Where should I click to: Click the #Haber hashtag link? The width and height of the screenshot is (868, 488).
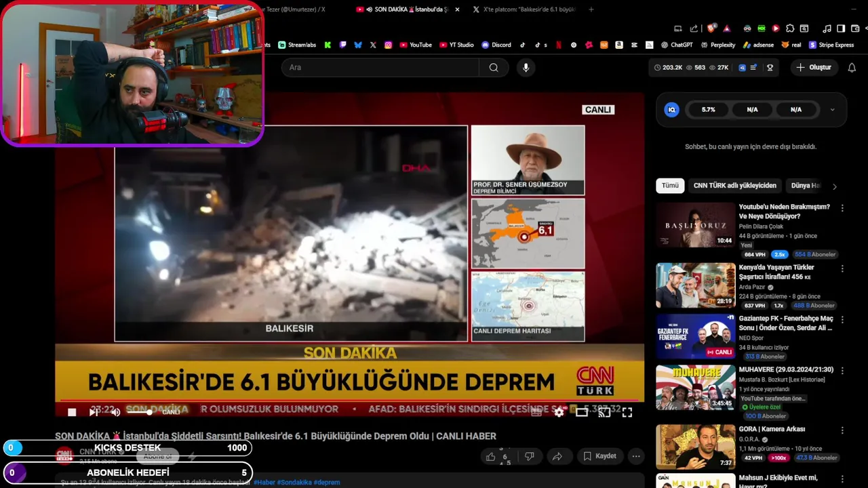pos(264,483)
